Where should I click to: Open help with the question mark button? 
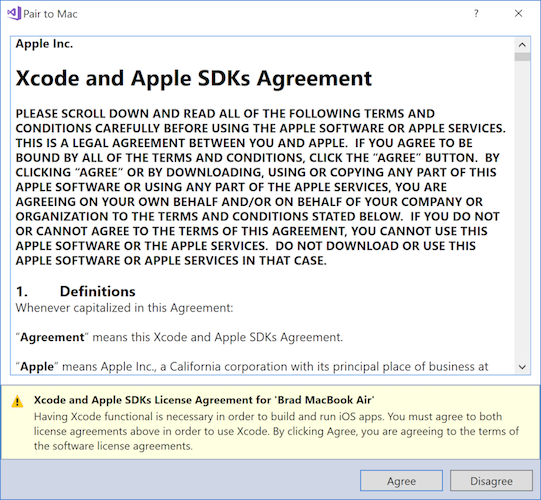click(x=476, y=13)
